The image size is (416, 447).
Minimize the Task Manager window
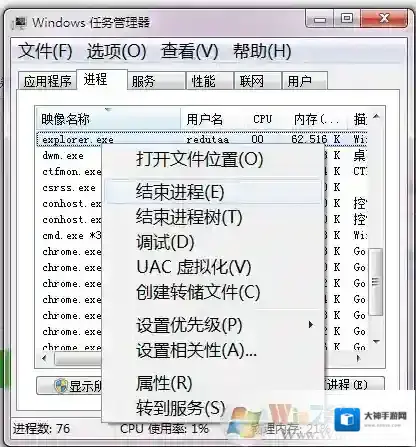coord(319,19)
